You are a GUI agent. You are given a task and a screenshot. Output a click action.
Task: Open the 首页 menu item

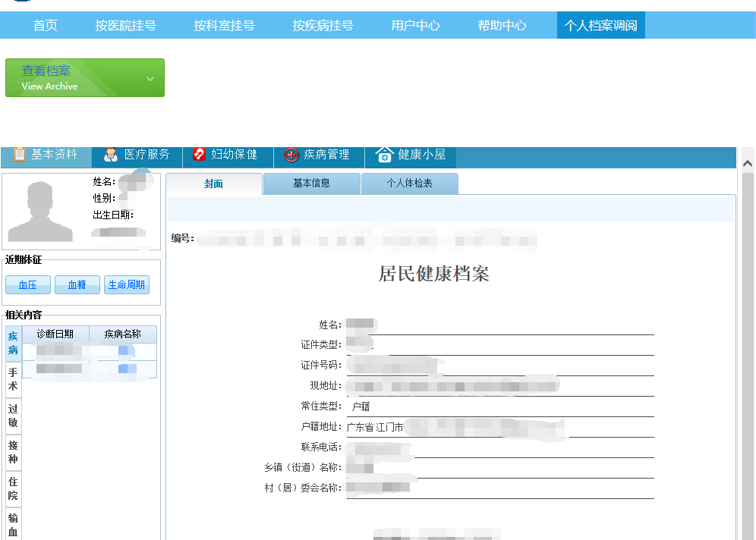[46, 26]
